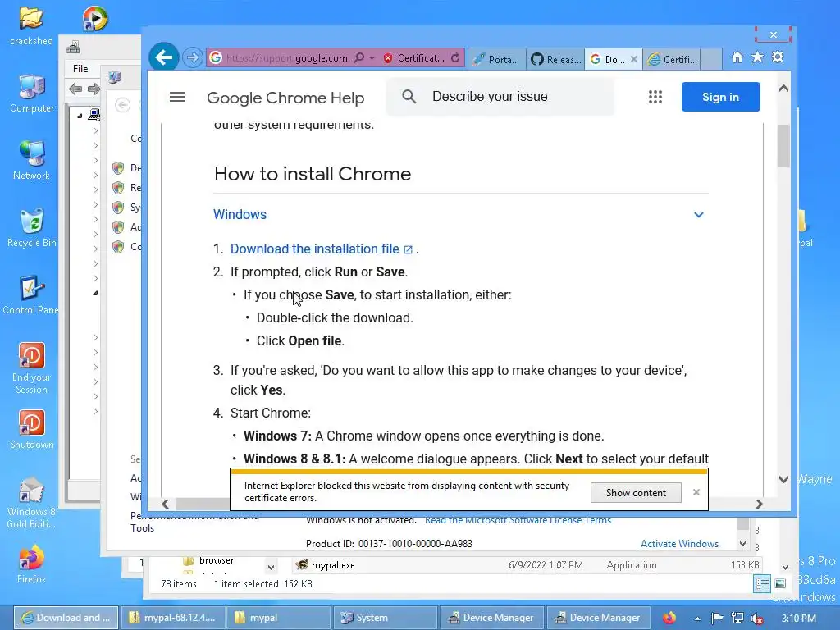Click the vertical scrollbar thumb in IE
The width and height of the screenshot is (840, 630).
tap(783, 146)
